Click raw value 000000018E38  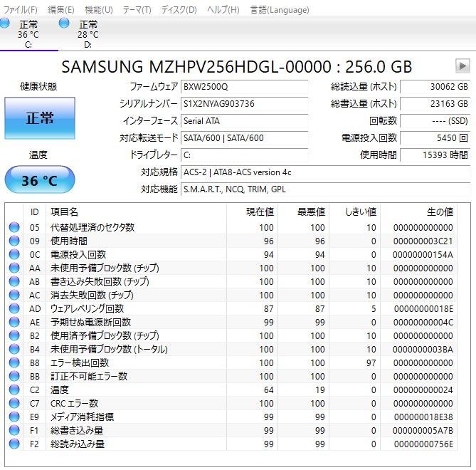point(423,417)
